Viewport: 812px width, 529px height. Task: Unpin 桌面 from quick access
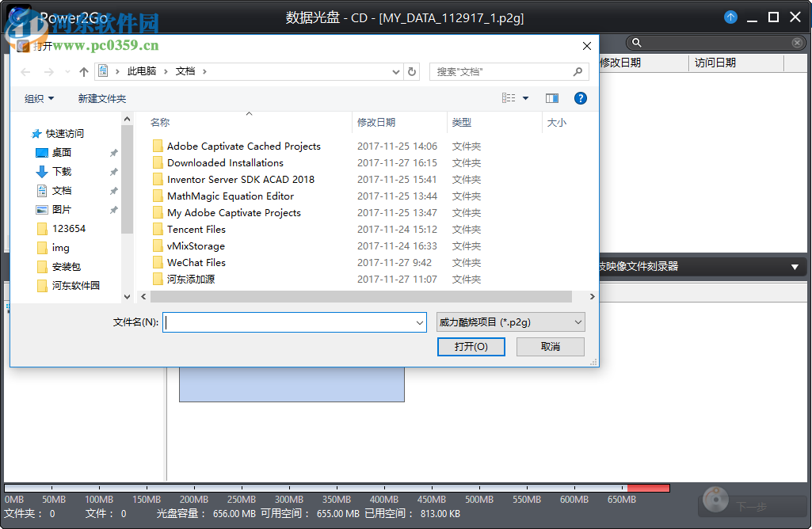pyautogui.click(x=115, y=153)
